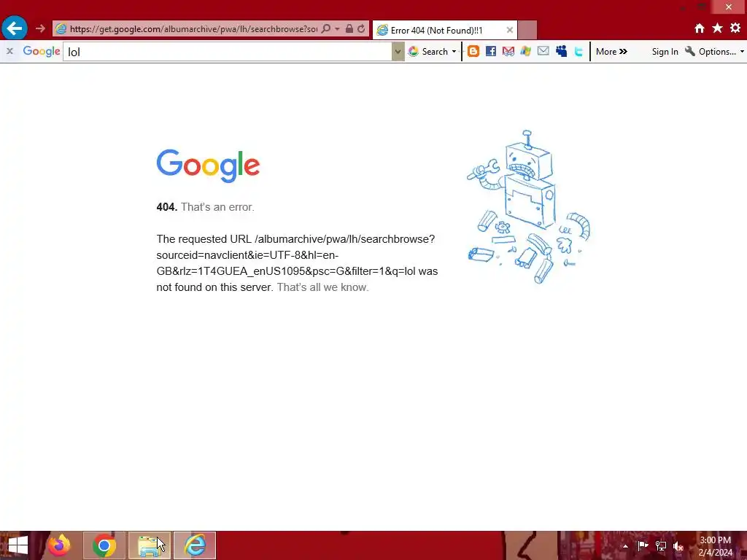Click the Windows Live toolbar icon
Image resolution: width=747 pixels, height=560 pixels.
click(525, 52)
